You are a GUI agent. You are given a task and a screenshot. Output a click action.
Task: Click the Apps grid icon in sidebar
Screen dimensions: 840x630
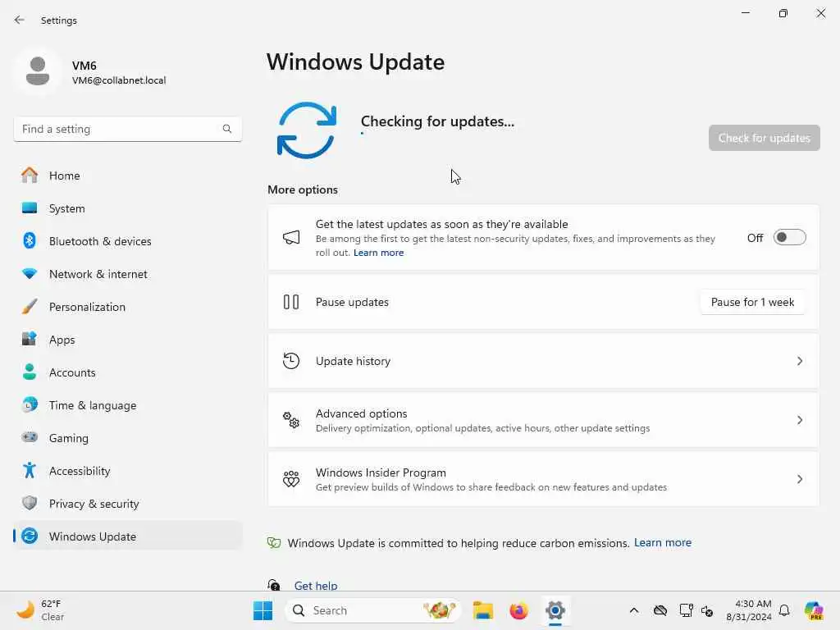click(x=30, y=339)
